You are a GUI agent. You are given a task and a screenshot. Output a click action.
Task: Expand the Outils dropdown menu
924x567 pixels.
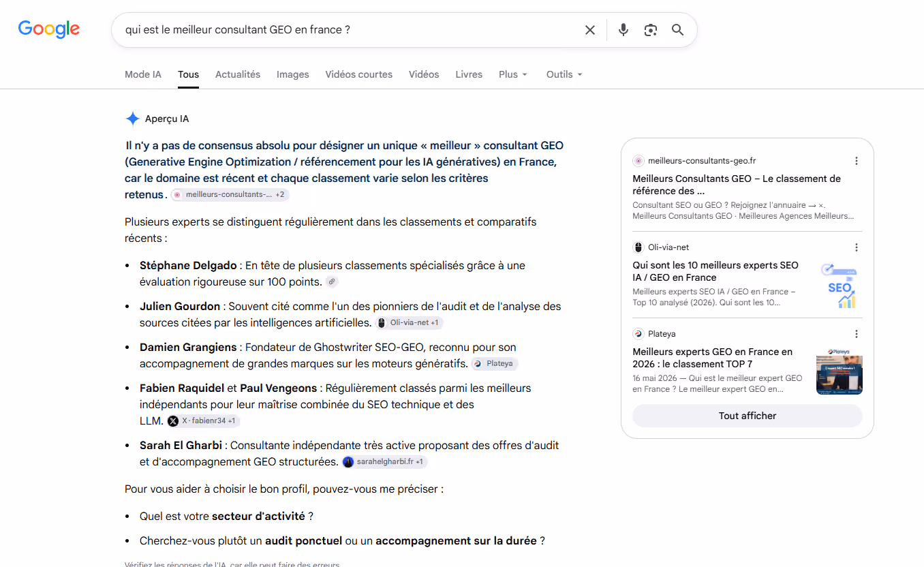[564, 74]
